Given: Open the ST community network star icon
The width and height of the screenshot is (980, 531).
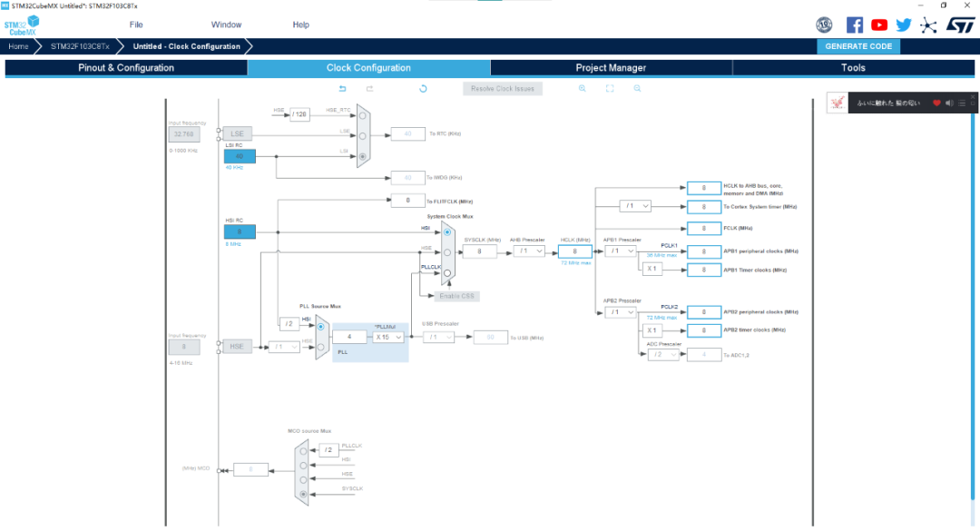Looking at the screenshot, I should (928, 25).
